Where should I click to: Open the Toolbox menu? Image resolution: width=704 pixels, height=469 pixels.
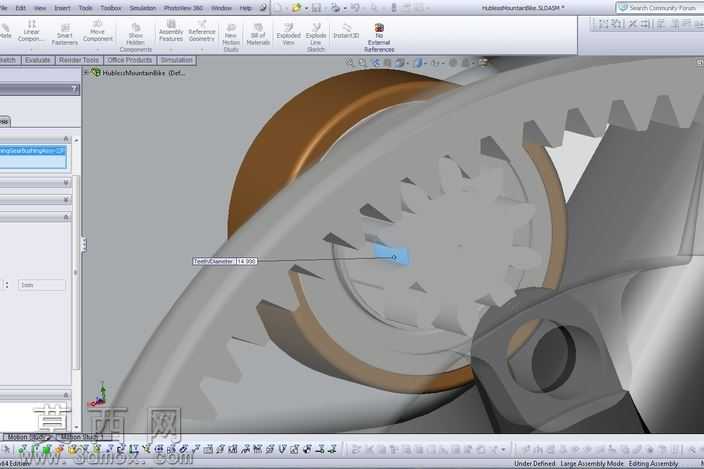(111, 8)
